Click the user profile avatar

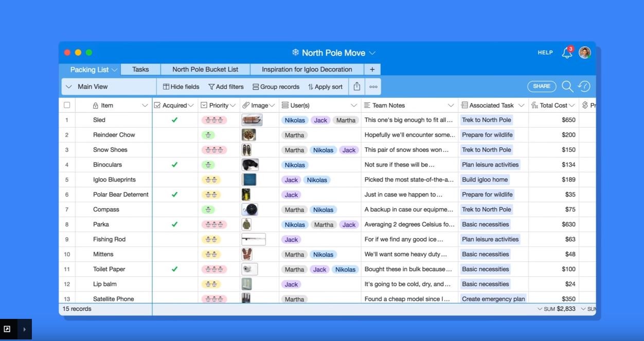point(584,52)
